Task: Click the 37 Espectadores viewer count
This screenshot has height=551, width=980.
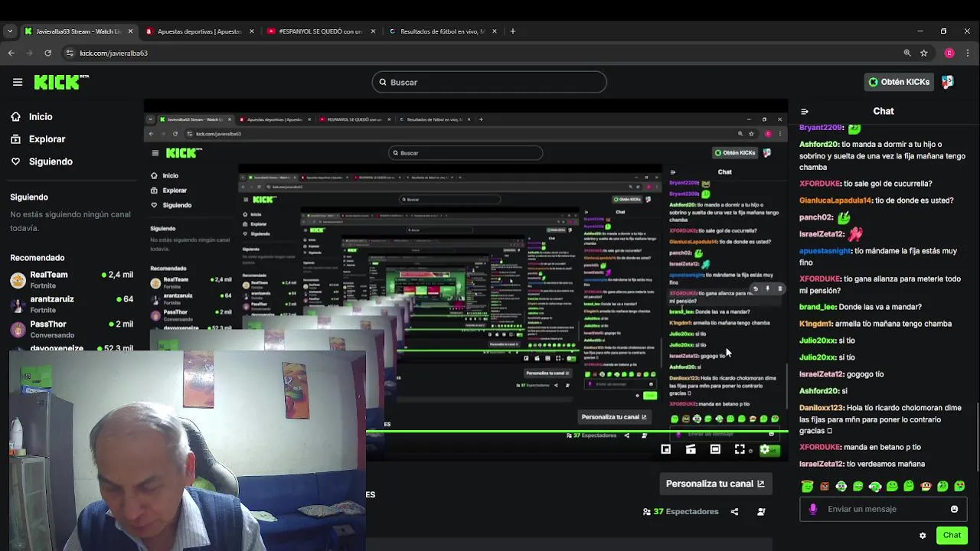Action: point(681,511)
